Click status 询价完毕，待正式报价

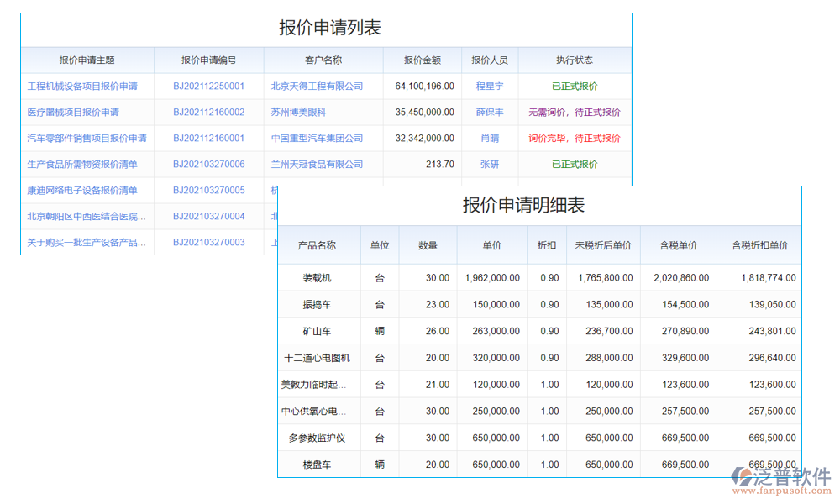tap(575, 138)
